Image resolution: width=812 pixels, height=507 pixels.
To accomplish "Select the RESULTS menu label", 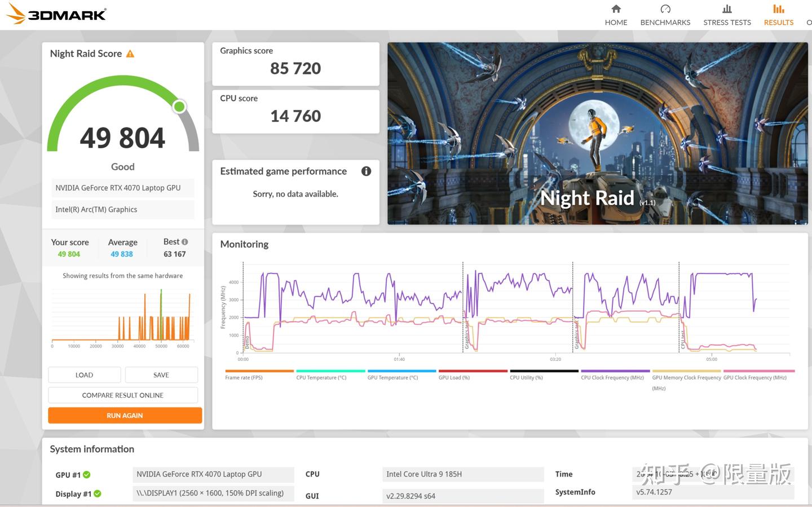I will pyautogui.click(x=778, y=23).
